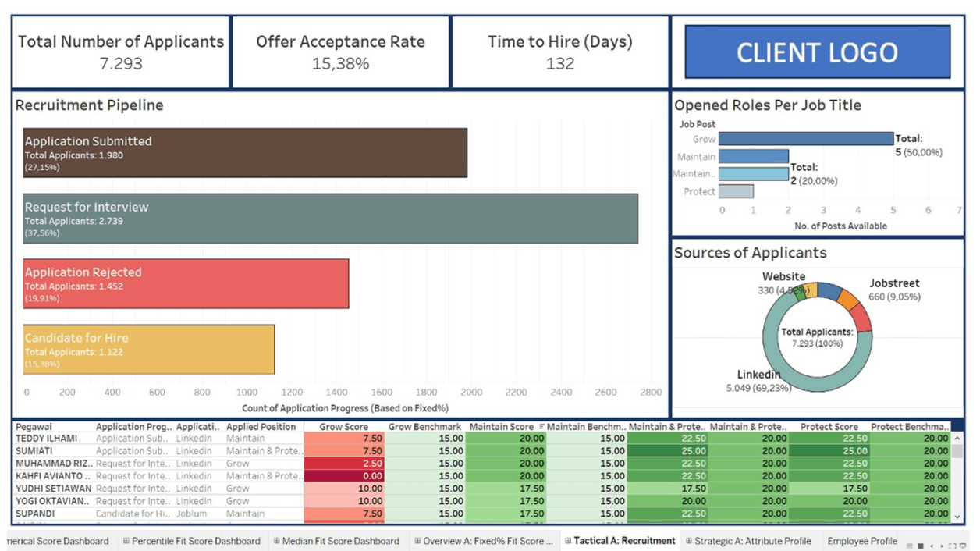Click the table's scroll down arrow
The image size is (980, 551).
[x=958, y=517]
